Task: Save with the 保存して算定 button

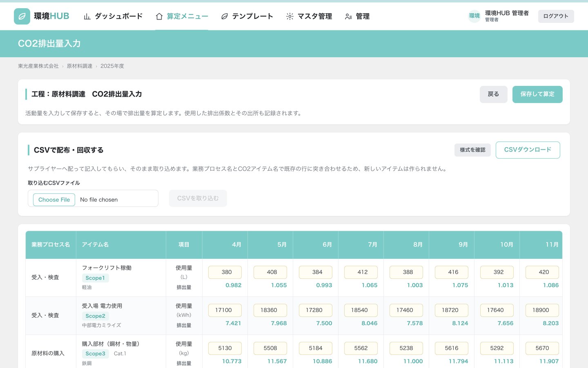Action: coord(537,94)
